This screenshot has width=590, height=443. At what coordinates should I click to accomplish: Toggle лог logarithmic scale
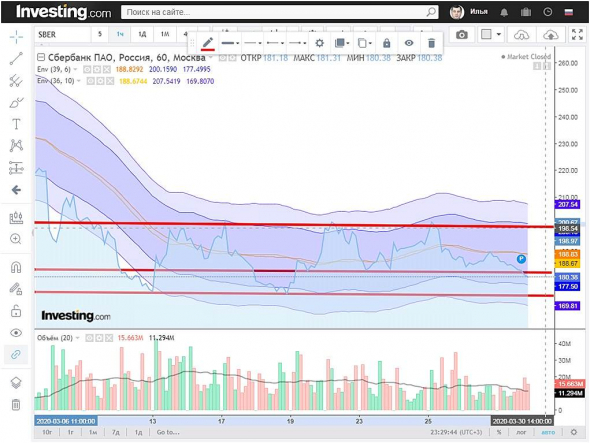[521, 432]
